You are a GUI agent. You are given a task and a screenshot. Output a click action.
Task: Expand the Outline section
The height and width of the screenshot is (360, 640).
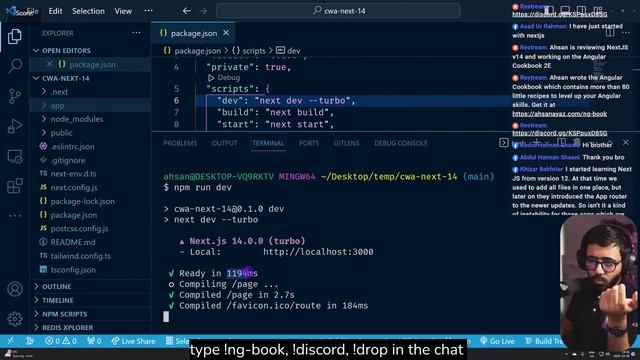[x=91, y=287]
